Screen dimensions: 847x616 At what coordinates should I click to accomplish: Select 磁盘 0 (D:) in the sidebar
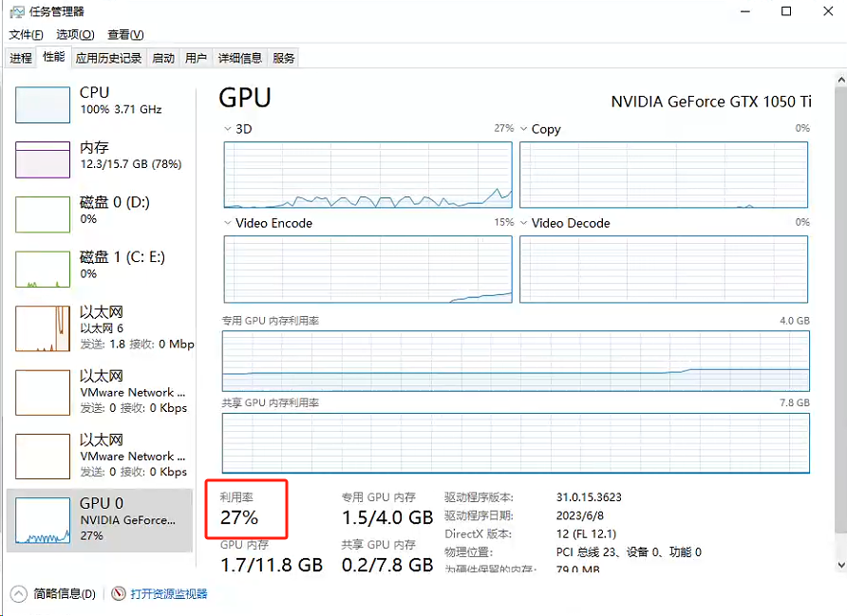[x=100, y=215]
